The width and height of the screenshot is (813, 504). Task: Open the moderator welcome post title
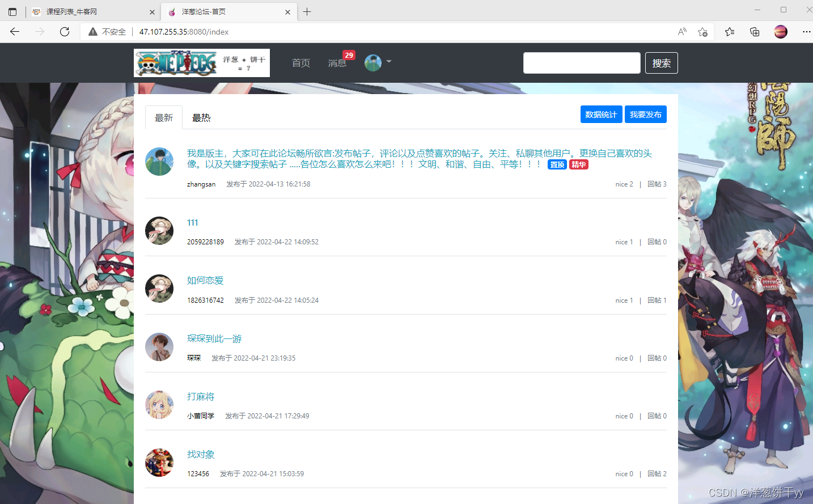point(420,159)
